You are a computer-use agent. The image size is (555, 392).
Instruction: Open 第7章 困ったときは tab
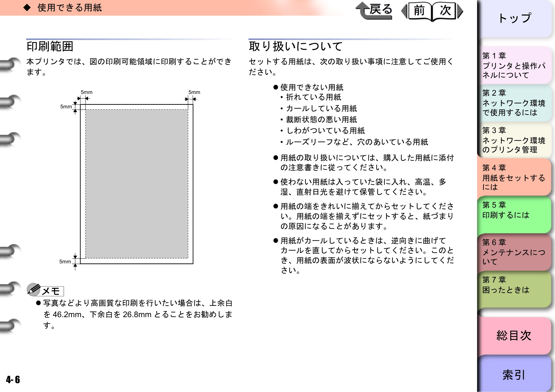[515, 290]
